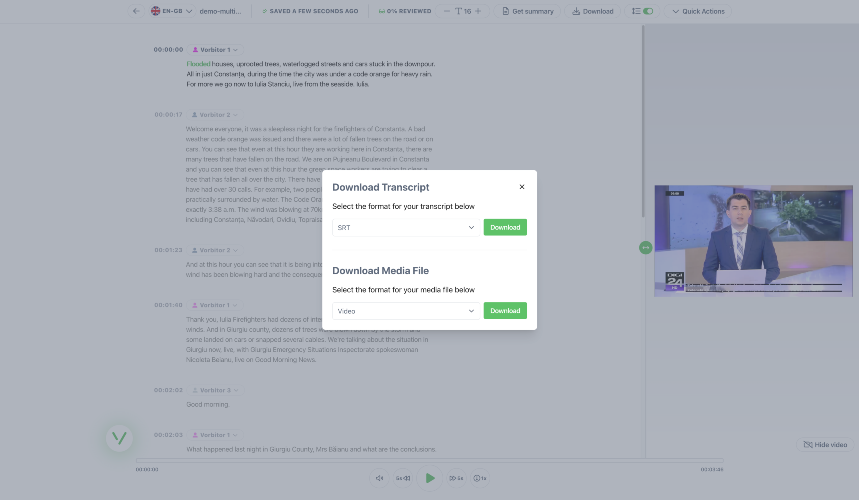The image size is (859, 500).
Task: Open the EN-GB language selector
Action: (171, 11)
